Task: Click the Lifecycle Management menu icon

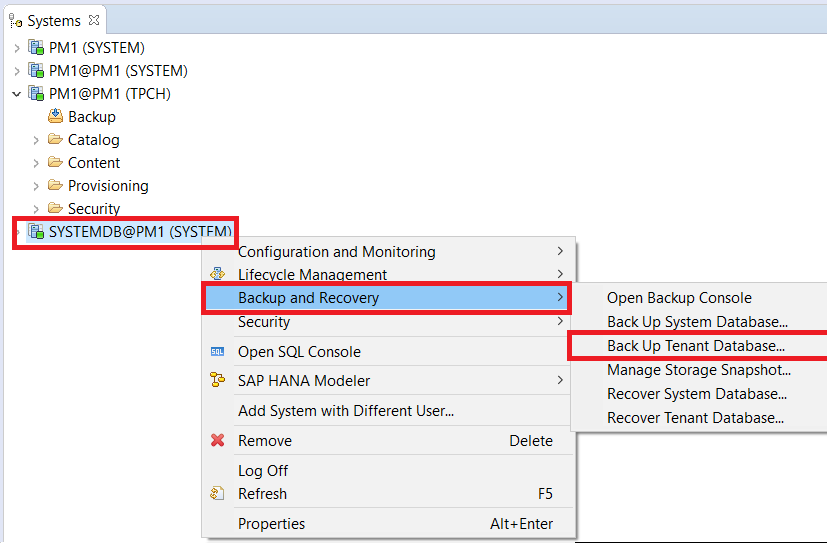Action: (x=217, y=274)
